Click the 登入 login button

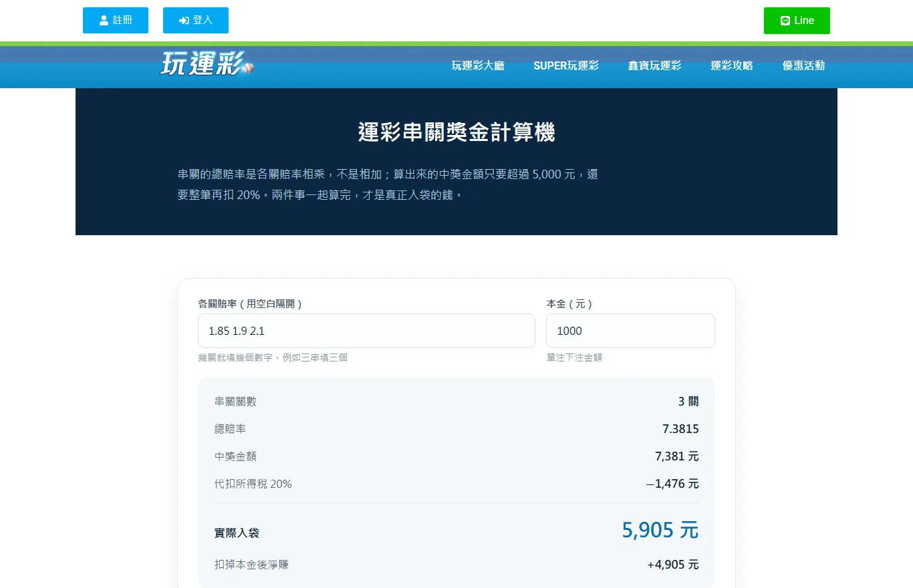[x=196, y=20]
